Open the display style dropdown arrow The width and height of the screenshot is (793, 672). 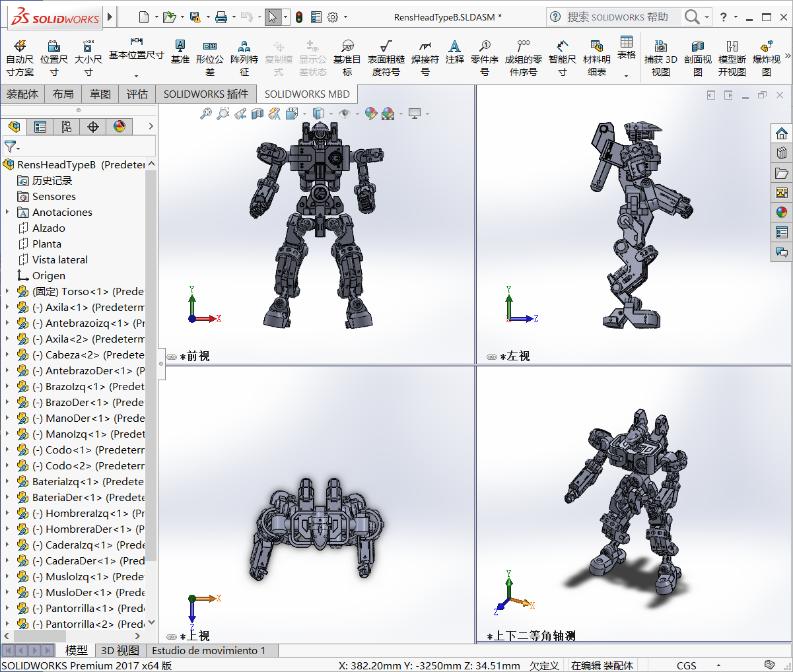[x=331, y=114]
